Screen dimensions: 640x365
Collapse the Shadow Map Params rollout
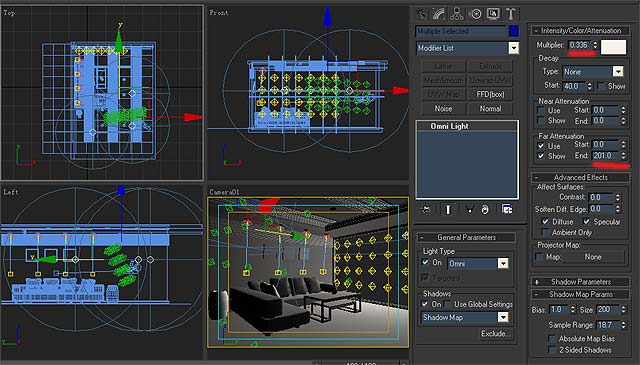click(580, 294)
